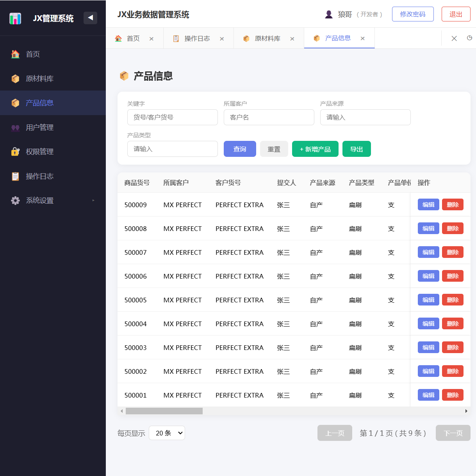Screen dimensions: 476x476
Task: Open 首页 in the sidebar
Action: [53, 54]
